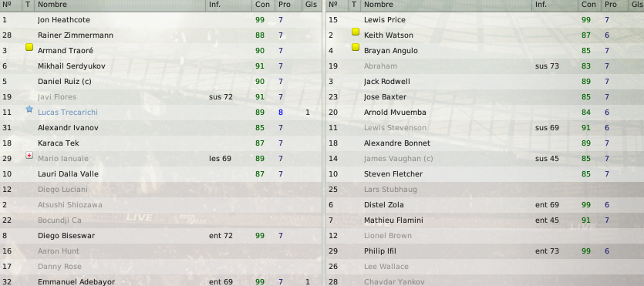This screenshot has width=644, height=286.
Task: Open Lucas Trecarichi player profile link
Action: coord(68,113)
